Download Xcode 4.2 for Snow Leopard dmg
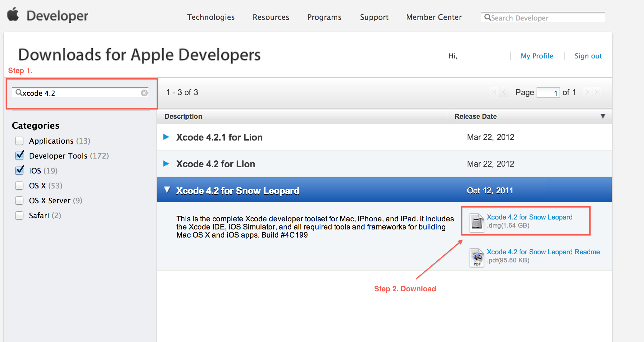This screenshot has height=342, width=644. click(x=529, y=217)
